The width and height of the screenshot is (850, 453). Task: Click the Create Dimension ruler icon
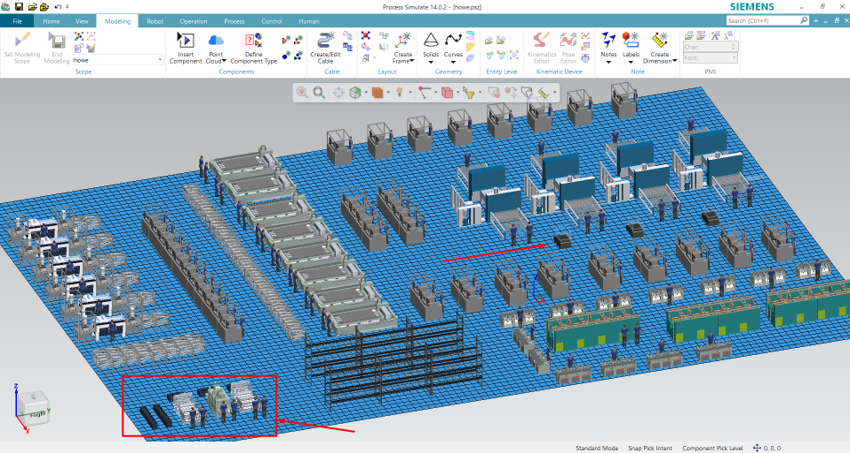tap(660, 40)
